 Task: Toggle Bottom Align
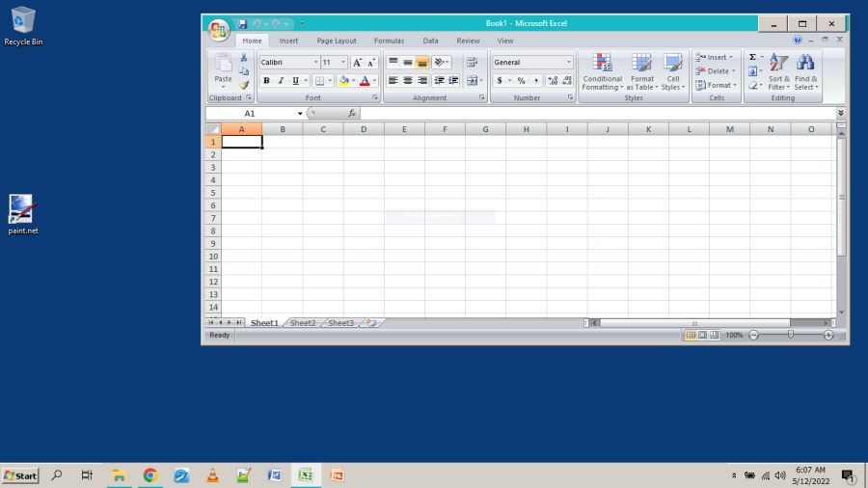pyautogui.click(x=422, y=63)
